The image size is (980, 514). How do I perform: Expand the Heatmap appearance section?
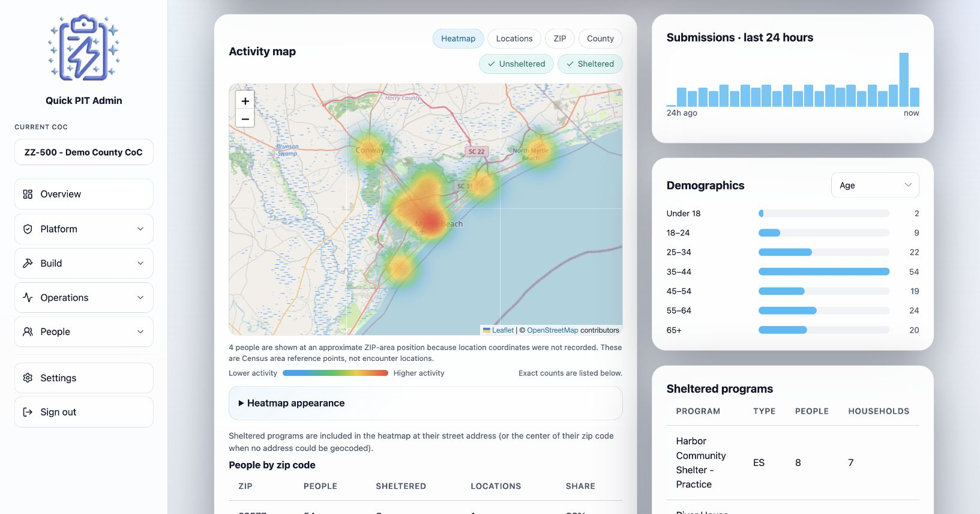425,403
